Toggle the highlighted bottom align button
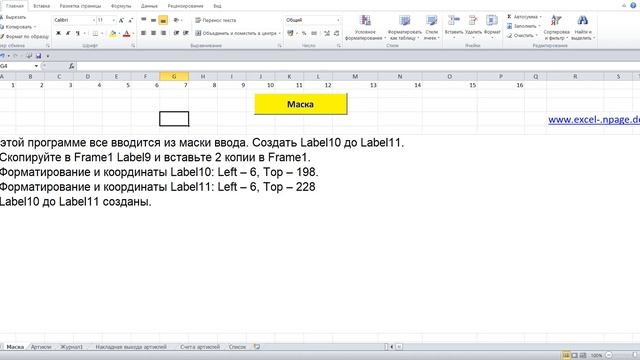 tap(163, 20)
